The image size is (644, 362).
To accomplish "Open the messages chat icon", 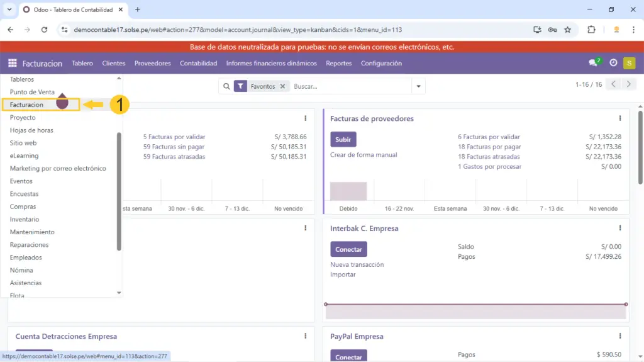I will (593, 63).
